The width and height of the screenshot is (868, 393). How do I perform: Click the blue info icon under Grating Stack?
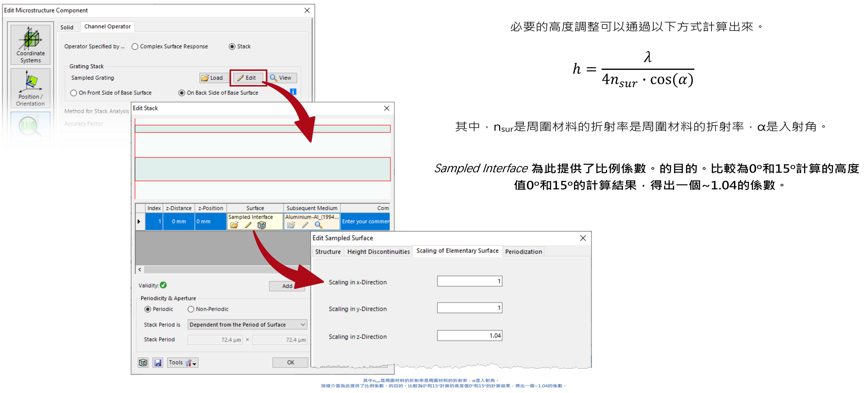(293, 92)
